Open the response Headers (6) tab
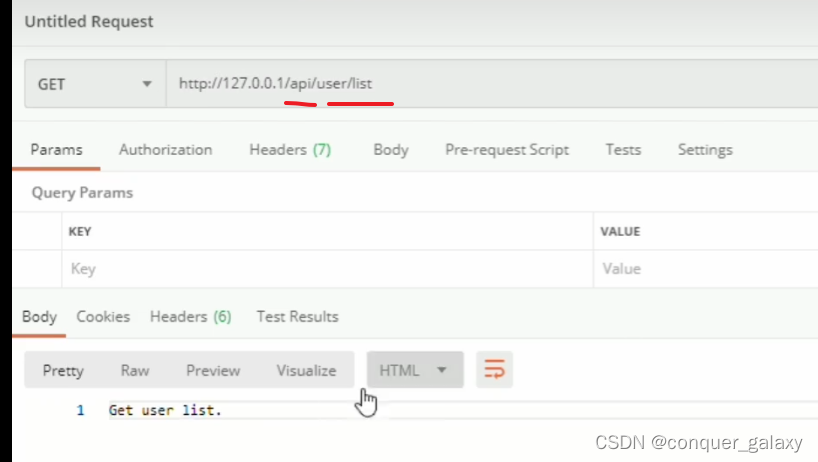 tap(190, 317)
